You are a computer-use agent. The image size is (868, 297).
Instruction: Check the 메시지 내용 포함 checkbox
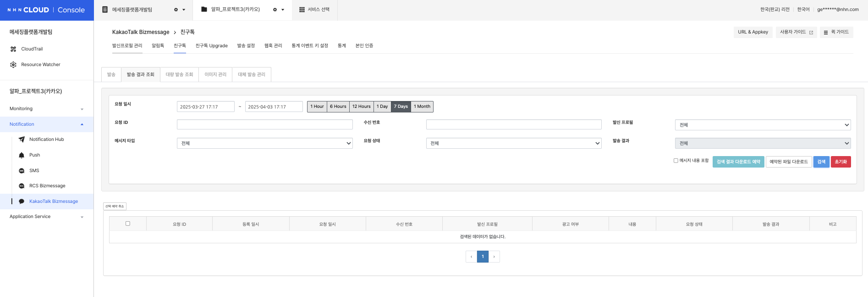pyautogui.click(x=676, y=161)
